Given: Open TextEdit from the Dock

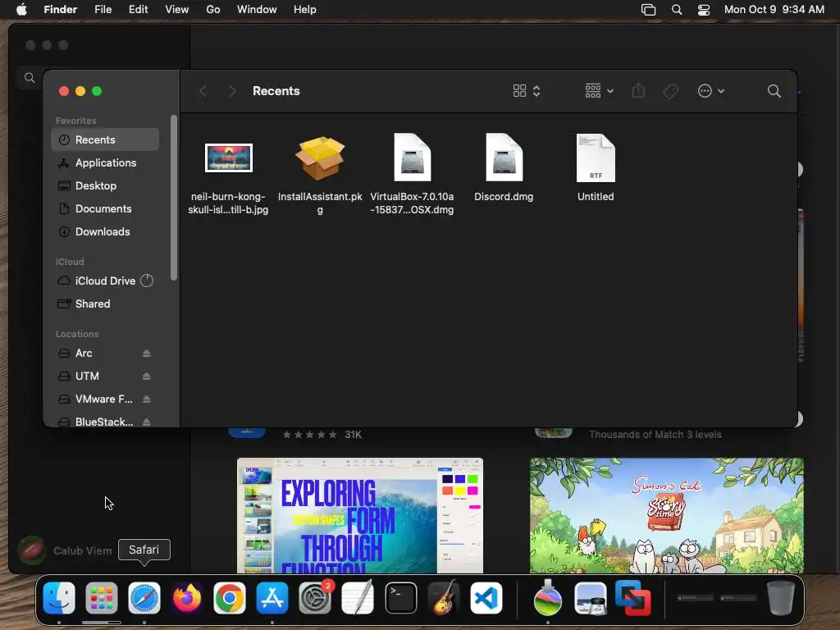Looking at the screenshot, I should [x=358, y=598].
